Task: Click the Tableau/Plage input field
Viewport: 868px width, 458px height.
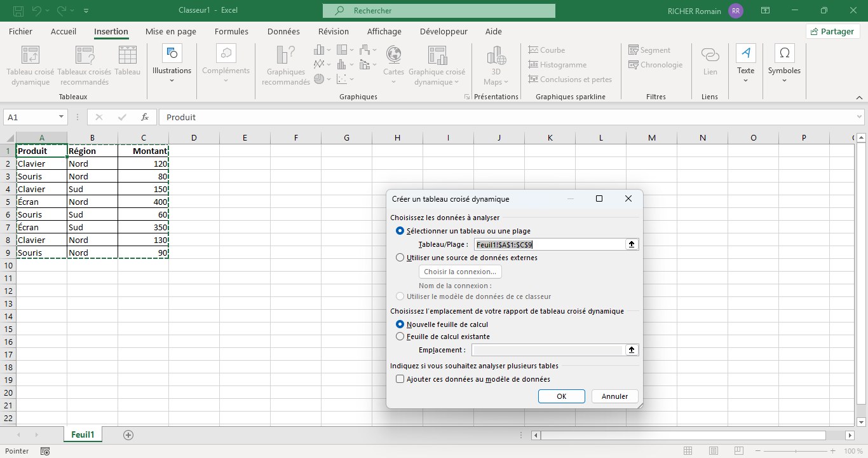Action: pos(550,244)
